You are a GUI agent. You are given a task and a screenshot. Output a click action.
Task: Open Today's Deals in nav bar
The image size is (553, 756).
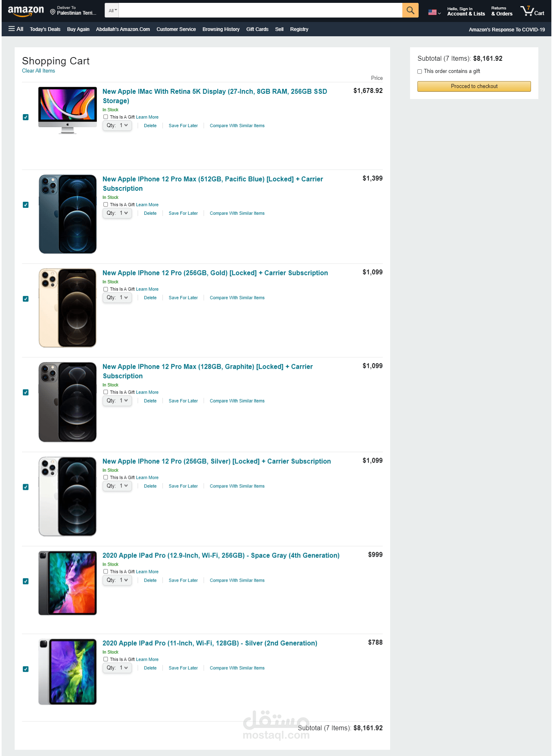(x=45, y=29)
